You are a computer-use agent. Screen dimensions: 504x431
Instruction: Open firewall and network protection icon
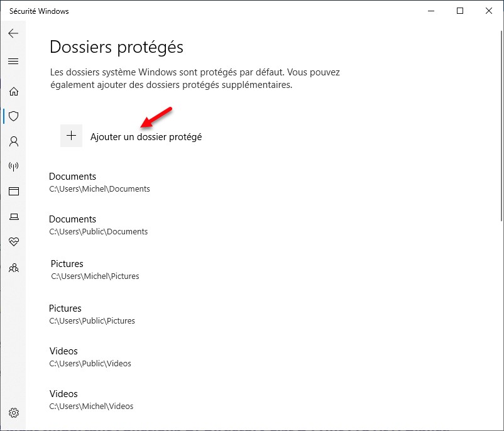(13, 166)
